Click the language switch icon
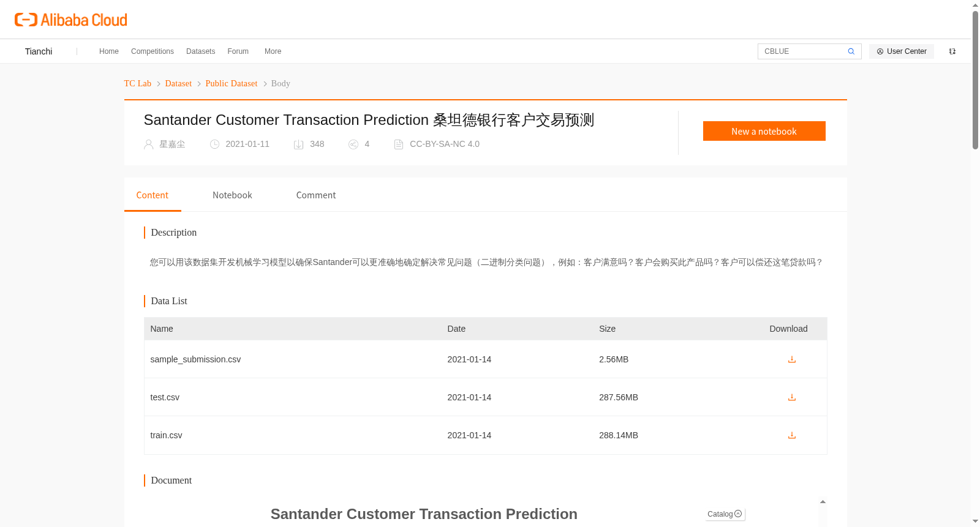 (952, 51)
